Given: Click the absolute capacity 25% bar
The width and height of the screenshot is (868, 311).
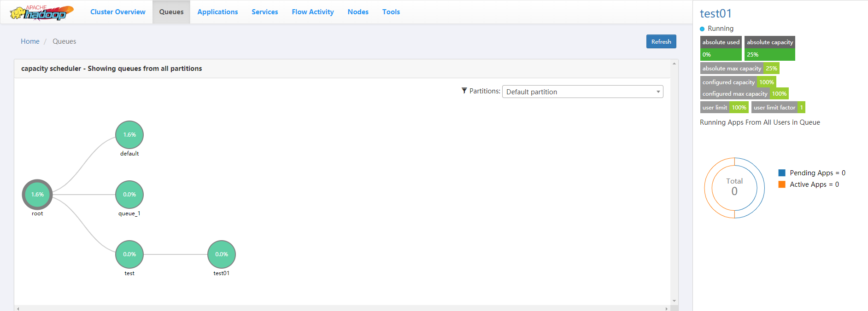Looking at the screenshot, I should point(770,54).
